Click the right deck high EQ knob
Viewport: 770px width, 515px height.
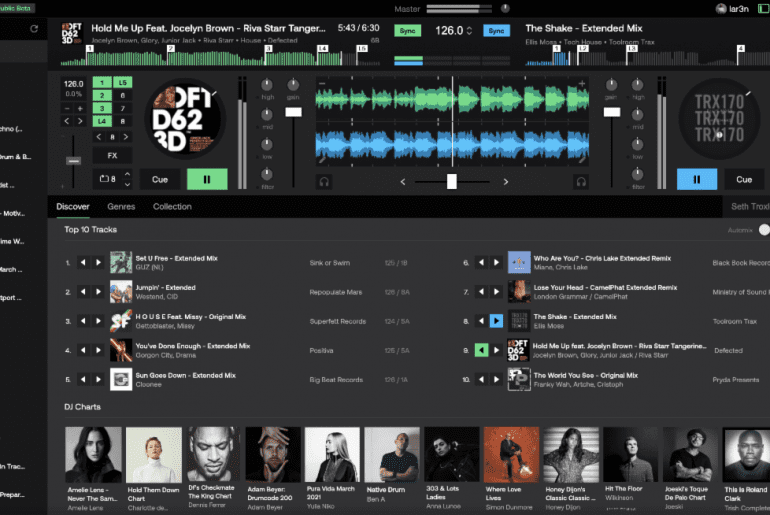(637, 85)
